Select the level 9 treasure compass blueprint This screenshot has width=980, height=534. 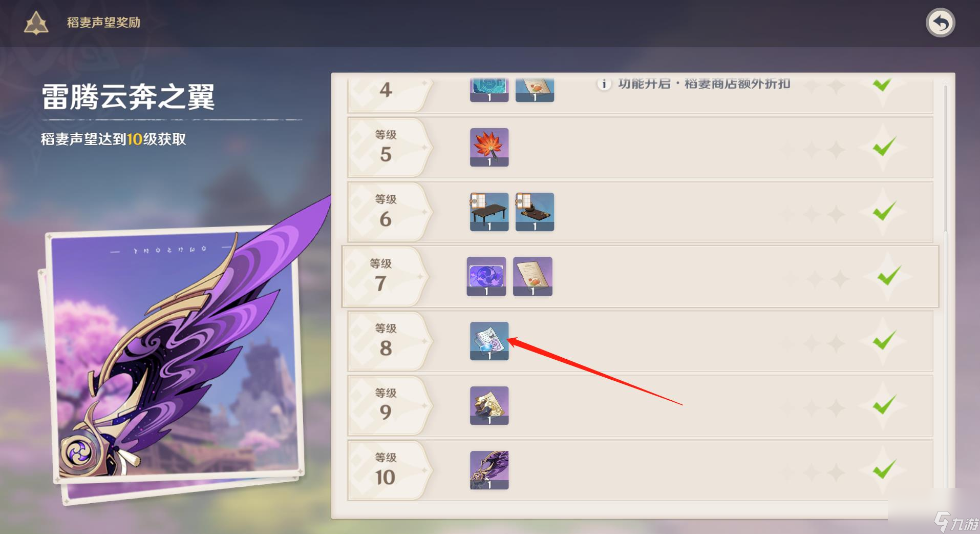point(489,405)
